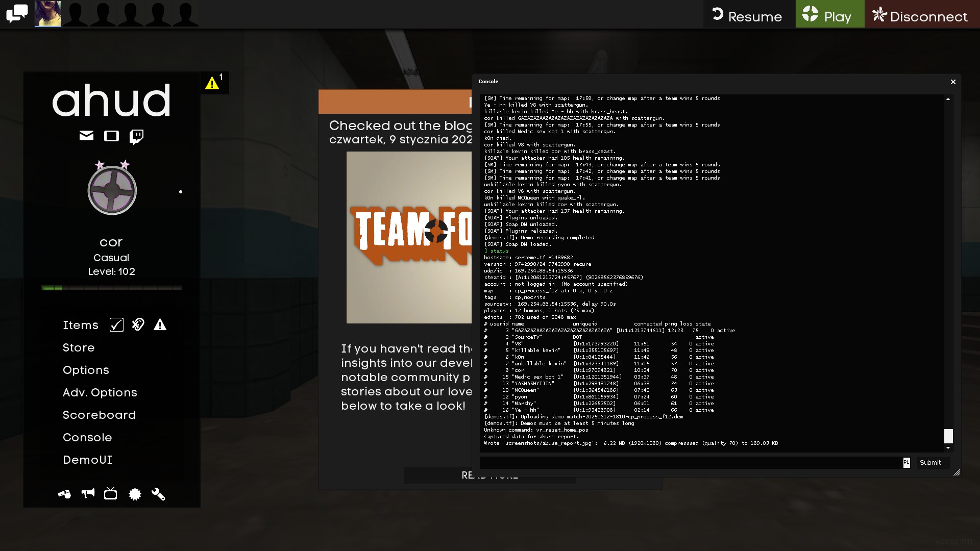Open the TV replay icon
980x551 pixels.
click(x=110, y=493)
